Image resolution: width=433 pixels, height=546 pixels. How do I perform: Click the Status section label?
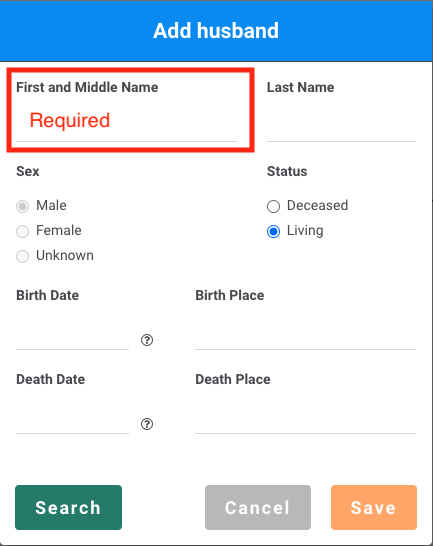point(287,171)
